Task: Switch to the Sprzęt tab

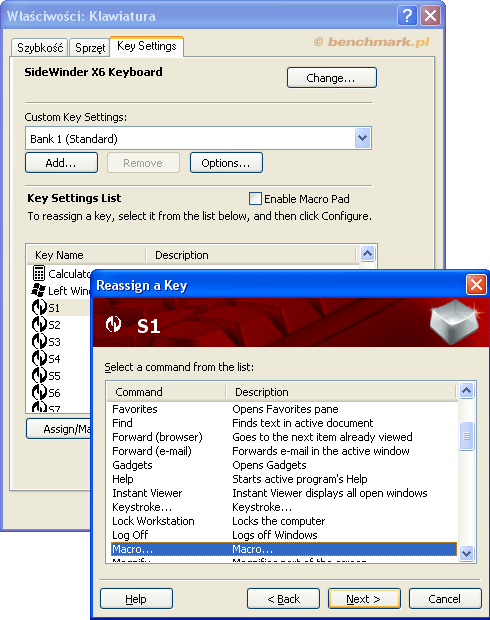Action: point(90,48)
